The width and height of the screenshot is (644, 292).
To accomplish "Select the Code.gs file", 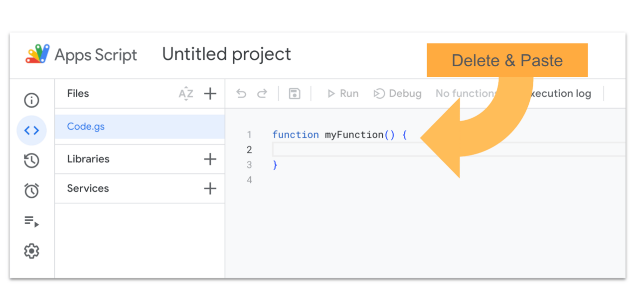I will click(x=86, y=127).
